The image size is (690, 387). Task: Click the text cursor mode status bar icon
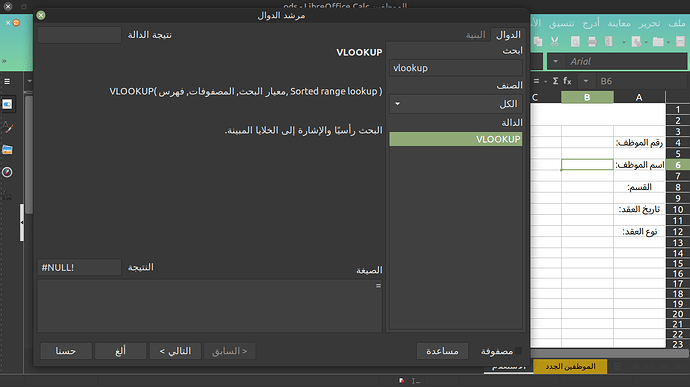coord(415,381)
